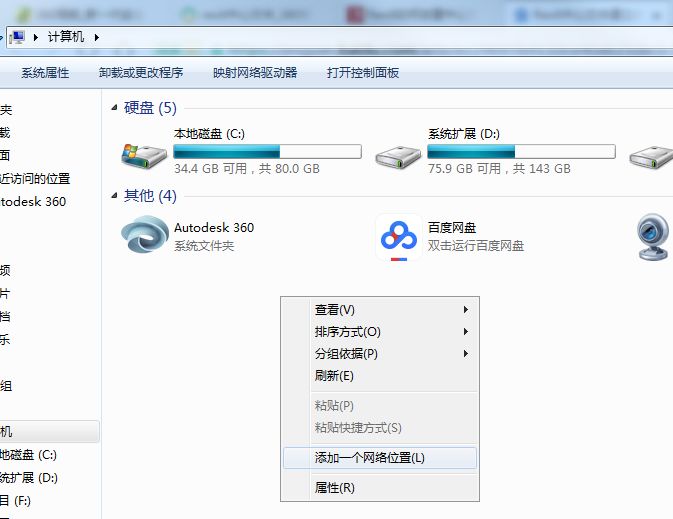Image resolution: width=673 pixels, height=519 pixels.
Task: Click the 计算机 breadcrumb in the address bar
Action: tap(66, 37)
